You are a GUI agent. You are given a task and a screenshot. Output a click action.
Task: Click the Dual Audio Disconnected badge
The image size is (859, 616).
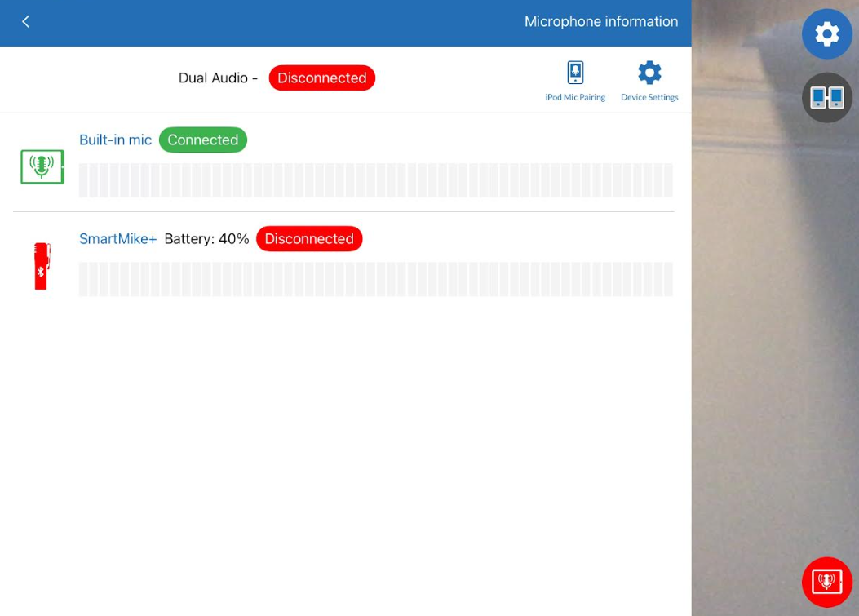click(x=321, y=78)
